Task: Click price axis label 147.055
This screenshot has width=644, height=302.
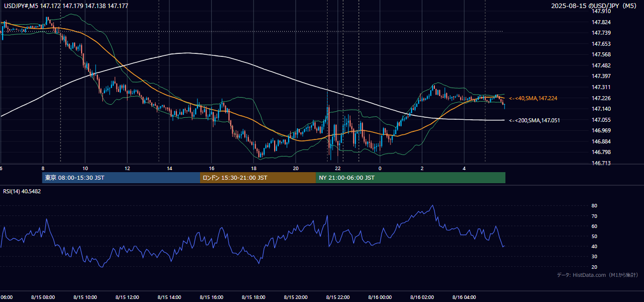Action: tap(601, 120)
